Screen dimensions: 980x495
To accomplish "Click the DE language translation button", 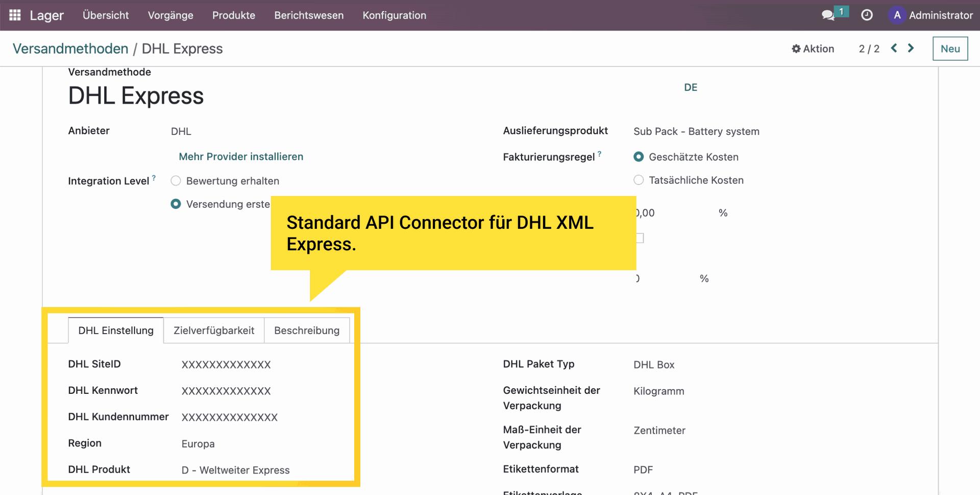I will 691,87.
